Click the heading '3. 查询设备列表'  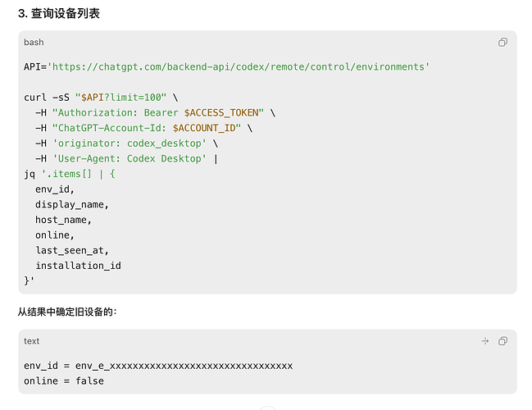[59, 14]
